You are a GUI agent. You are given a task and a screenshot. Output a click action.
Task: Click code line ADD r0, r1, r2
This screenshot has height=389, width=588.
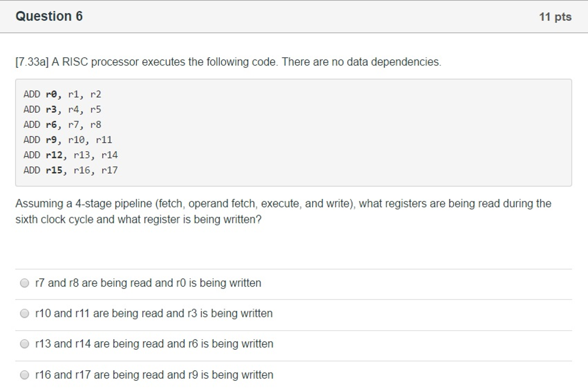coord(62,94)
